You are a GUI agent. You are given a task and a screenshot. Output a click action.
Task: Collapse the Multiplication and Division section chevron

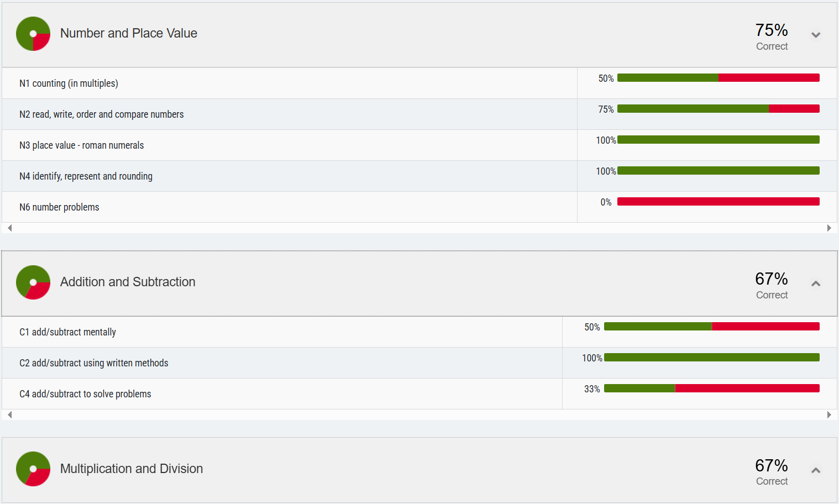tap(815, 470)
